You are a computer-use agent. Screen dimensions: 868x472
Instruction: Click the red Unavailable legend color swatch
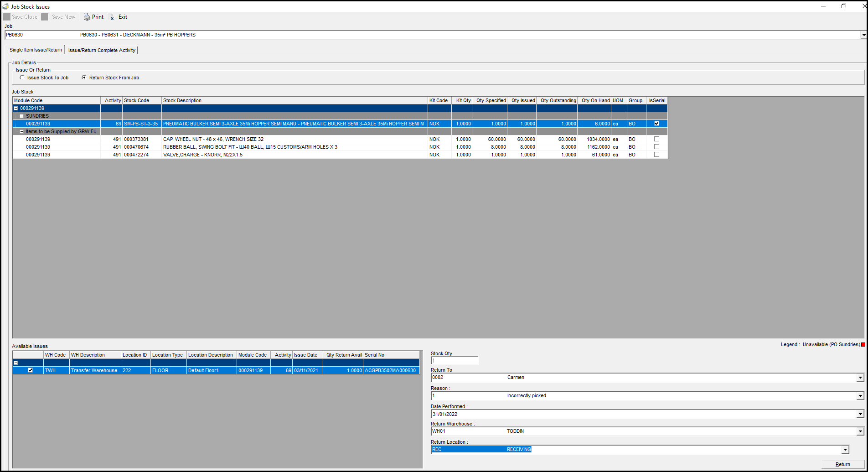coord(863,344)
